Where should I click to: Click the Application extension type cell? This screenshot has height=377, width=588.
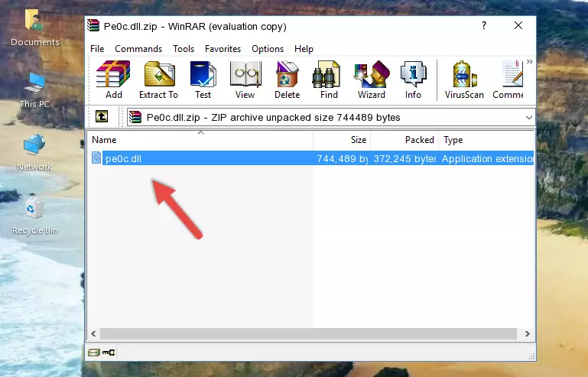pyautogui.click(x=488, y=159)
